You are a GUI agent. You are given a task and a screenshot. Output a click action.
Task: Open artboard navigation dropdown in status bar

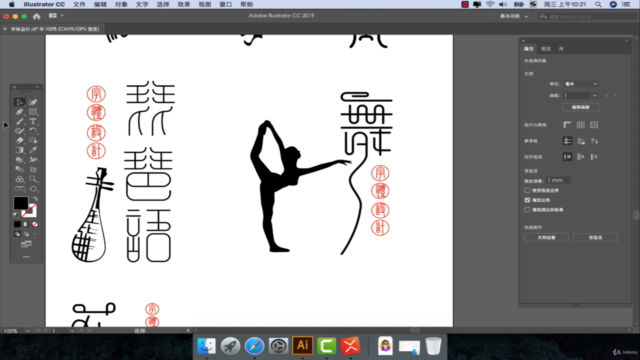[72, 331]
